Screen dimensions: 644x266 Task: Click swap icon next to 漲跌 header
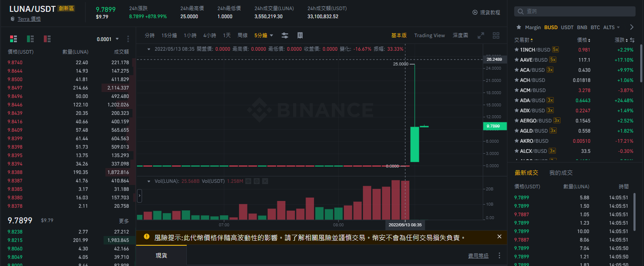[632, 40]
